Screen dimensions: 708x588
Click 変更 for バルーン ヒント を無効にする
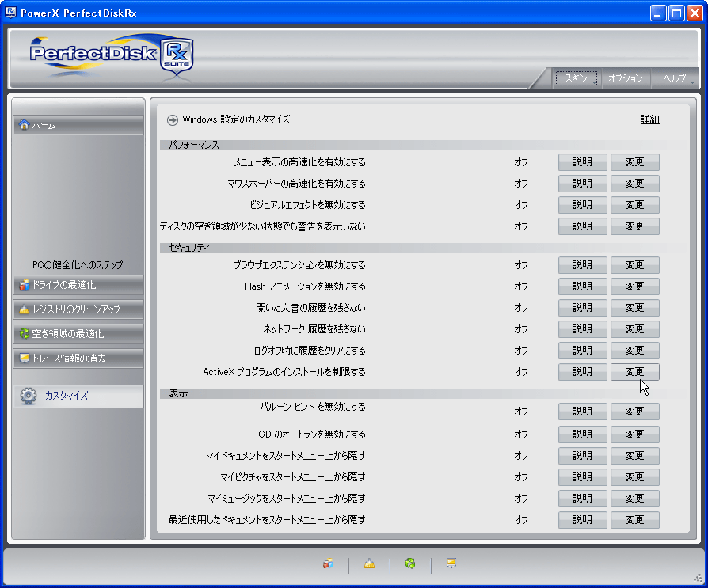635,412
